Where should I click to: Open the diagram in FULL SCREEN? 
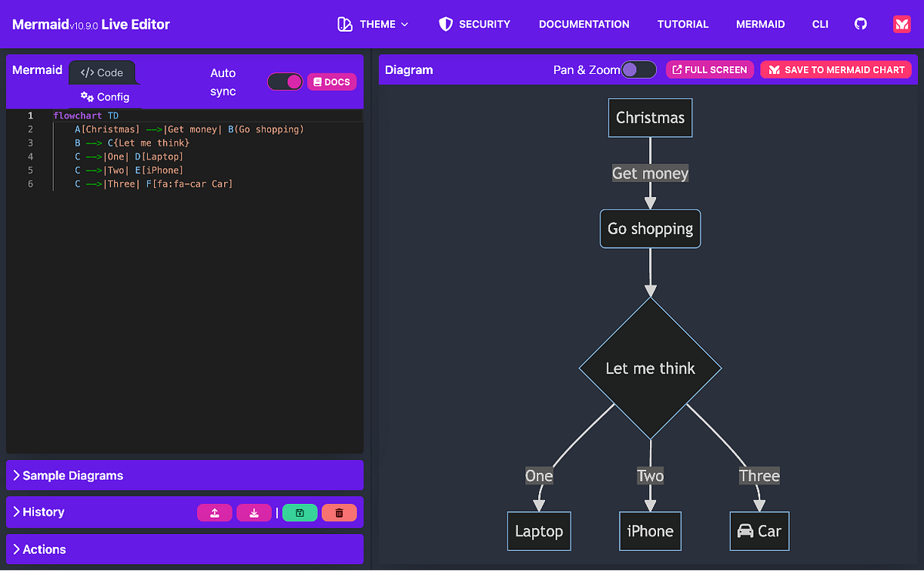(x=710, y=69)
